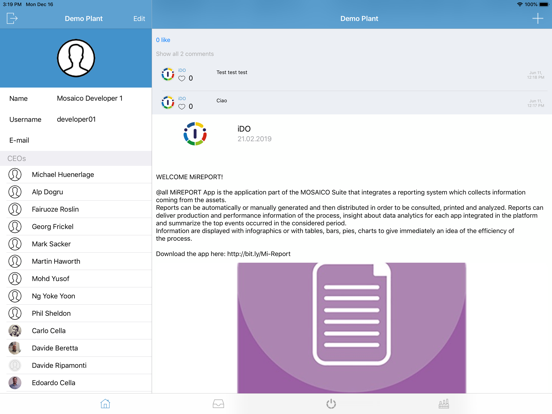This screenshot has width=552, height=414.
Task: Open the MiReport purple document image
Action: point(351,328)
